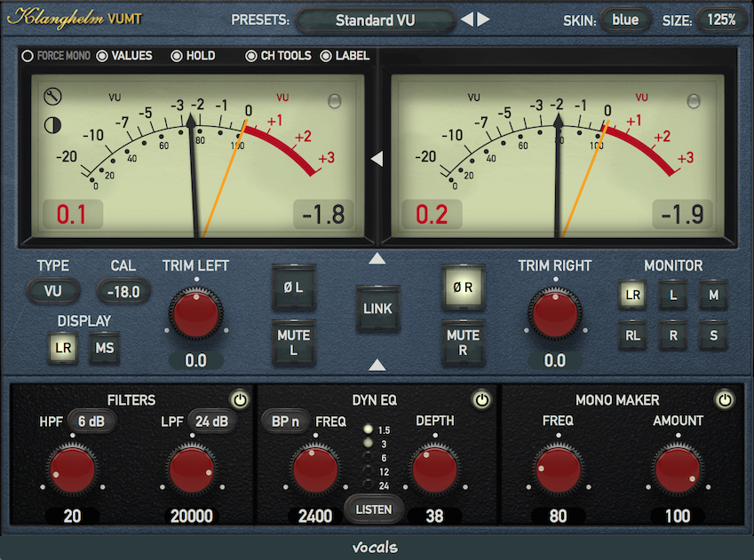Click right meter level readout -1.9
Image resolution: width=754 pixels, height=560 pixels.
tap(682, 215)
